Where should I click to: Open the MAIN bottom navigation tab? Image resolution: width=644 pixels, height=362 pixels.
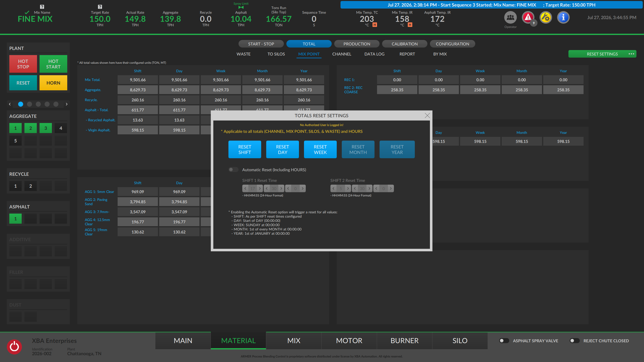point(183,341)
